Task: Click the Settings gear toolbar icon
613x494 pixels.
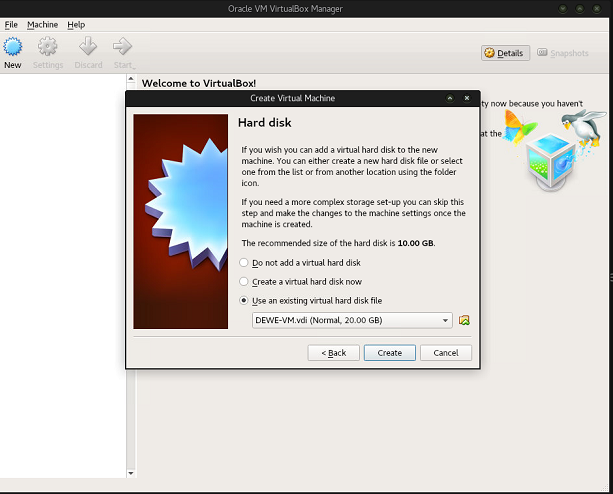Action: [48, 47]
